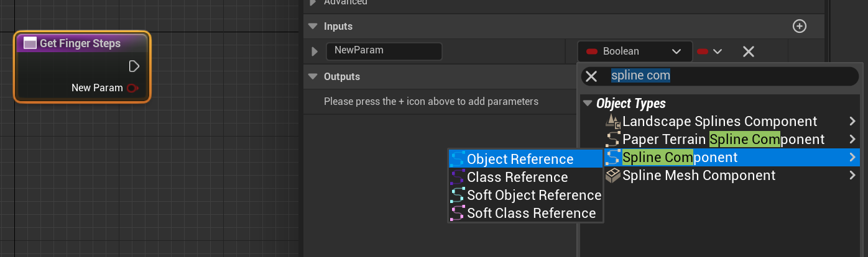Expand the NewParam row arrow

tap(315, 52)
